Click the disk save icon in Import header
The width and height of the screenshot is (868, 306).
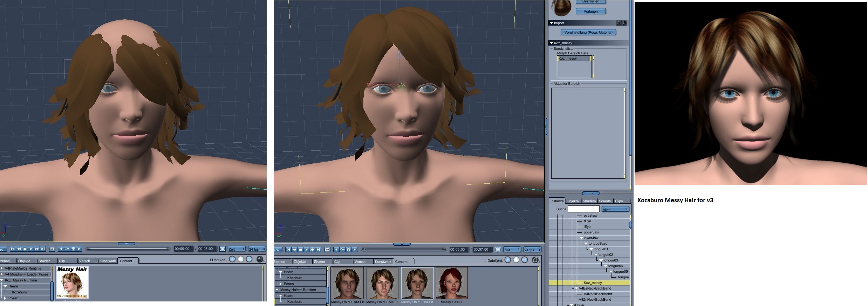tap(619, 23)
